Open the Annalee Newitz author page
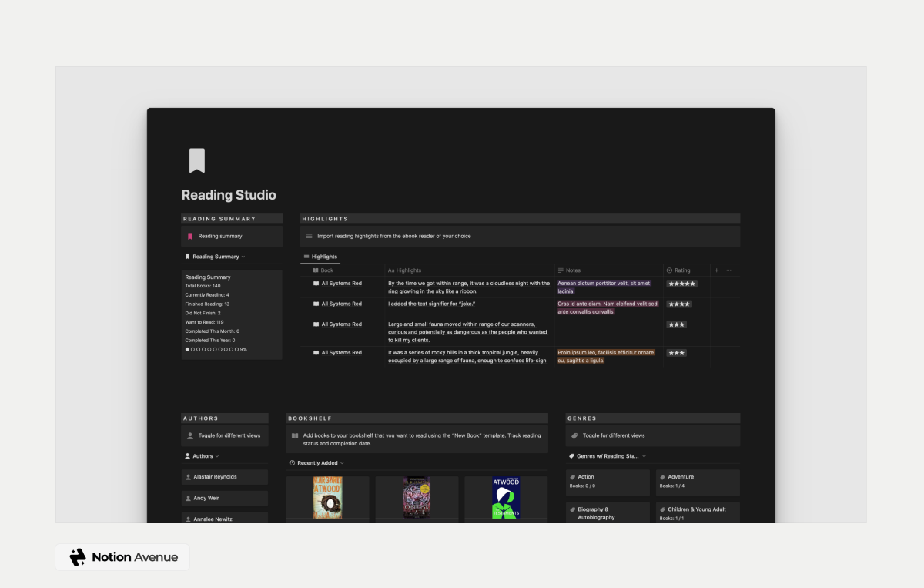 coord(225,519)
